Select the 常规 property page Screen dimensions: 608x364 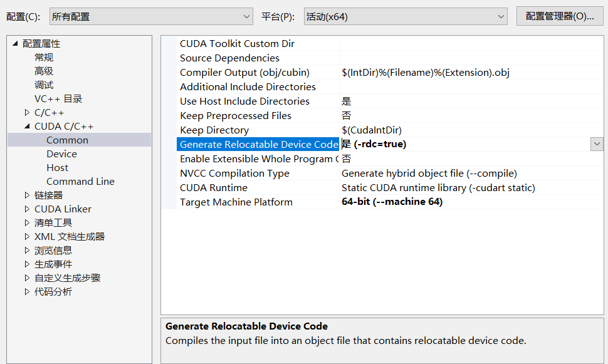(44, 58)
